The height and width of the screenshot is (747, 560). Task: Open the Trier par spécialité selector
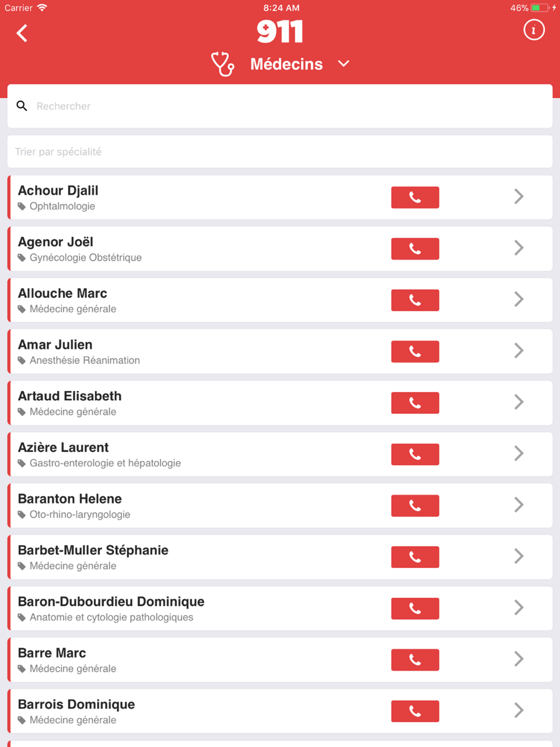tap(280, 152)
